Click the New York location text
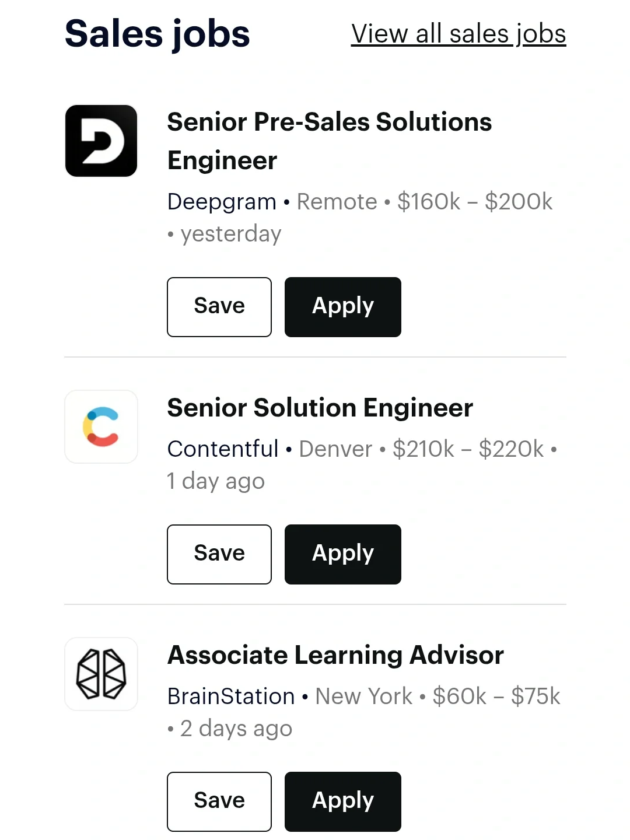The height and width of the screenshot is (840, 630). tap(364, 696)
